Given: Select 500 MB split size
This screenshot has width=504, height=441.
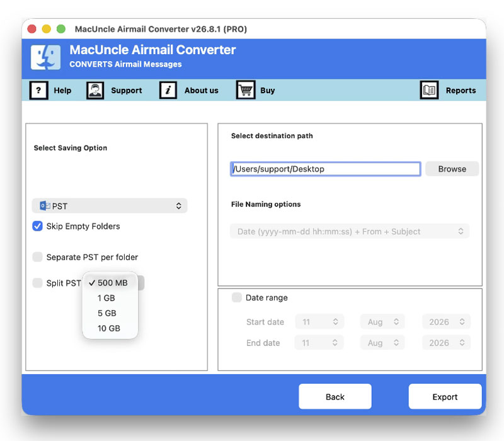Looking at the screenshot, I should [110, 283].
